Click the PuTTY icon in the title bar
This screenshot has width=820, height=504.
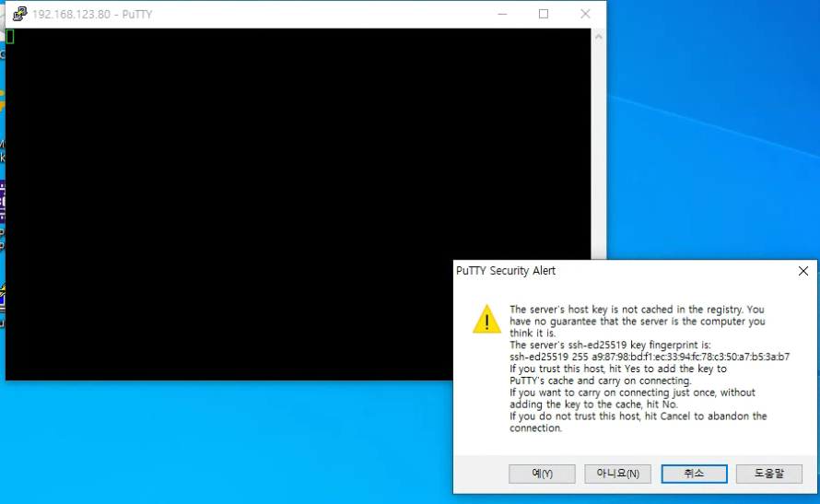20,14
